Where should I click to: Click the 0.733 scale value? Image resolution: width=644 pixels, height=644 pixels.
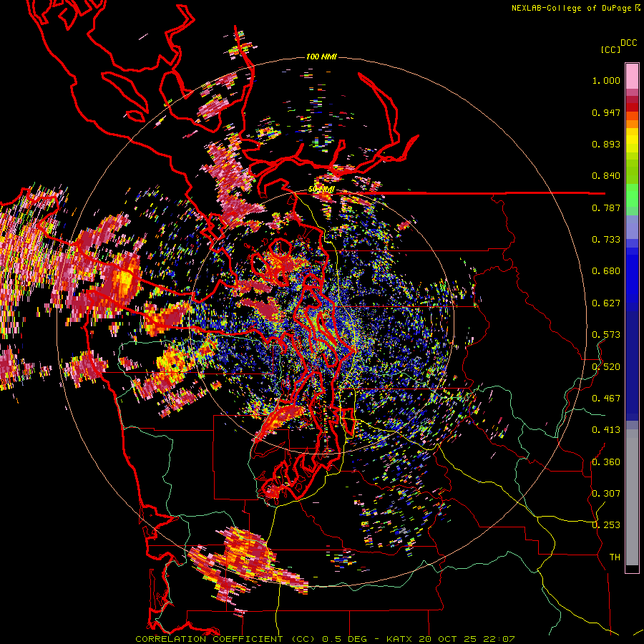[606, 240]
